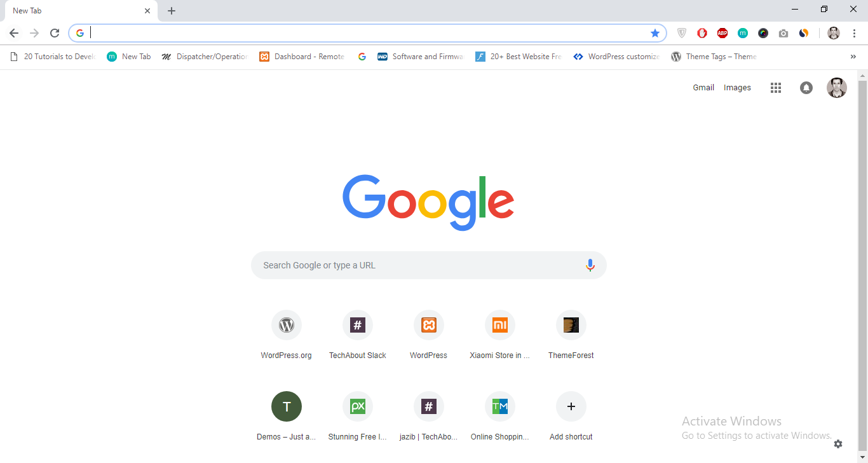Open the TechAbout Slack shortcut
The image size is (868, 463).
[x=358, y=336]
